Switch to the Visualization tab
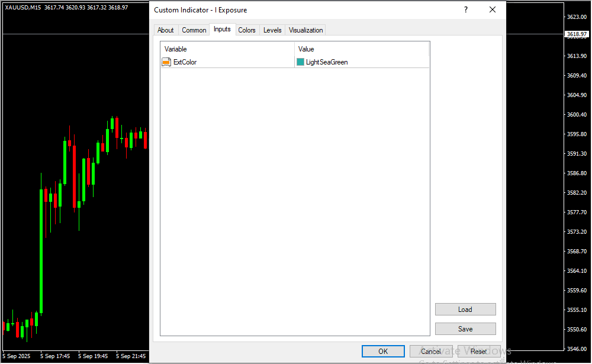Viewport: 592px width, 364px height. point(306,30)
